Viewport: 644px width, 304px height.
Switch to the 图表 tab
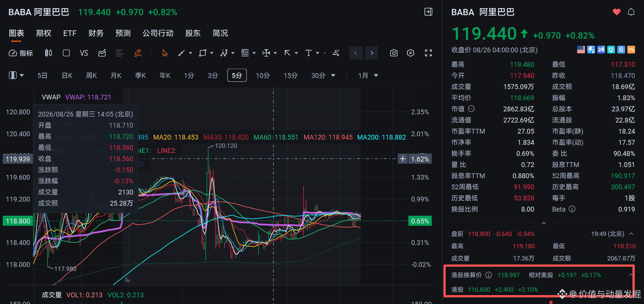[x=16, y=33]
